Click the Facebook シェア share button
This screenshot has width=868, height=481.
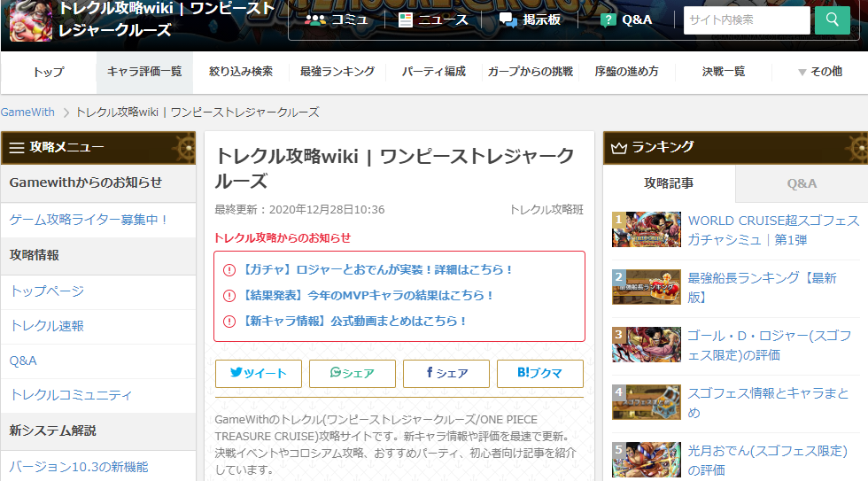[x=446, y=374]
